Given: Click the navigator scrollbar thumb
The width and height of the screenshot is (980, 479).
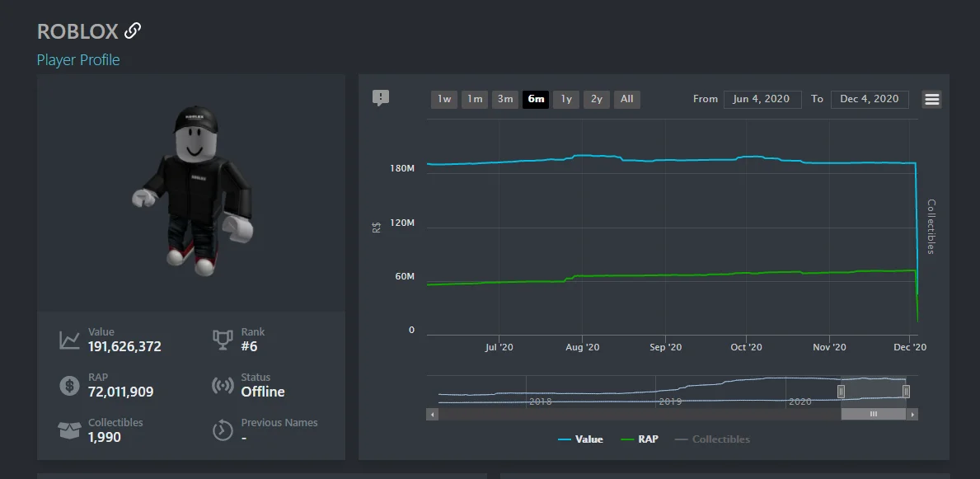Looking at the screenshot, I should (x=873, y=415).
